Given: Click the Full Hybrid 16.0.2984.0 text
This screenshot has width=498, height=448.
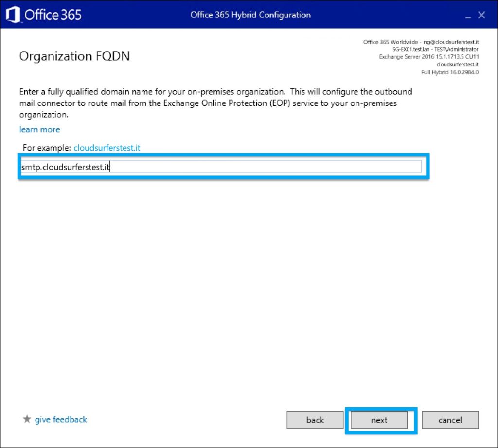Looking at the screenshot, I should click(450, 72).
